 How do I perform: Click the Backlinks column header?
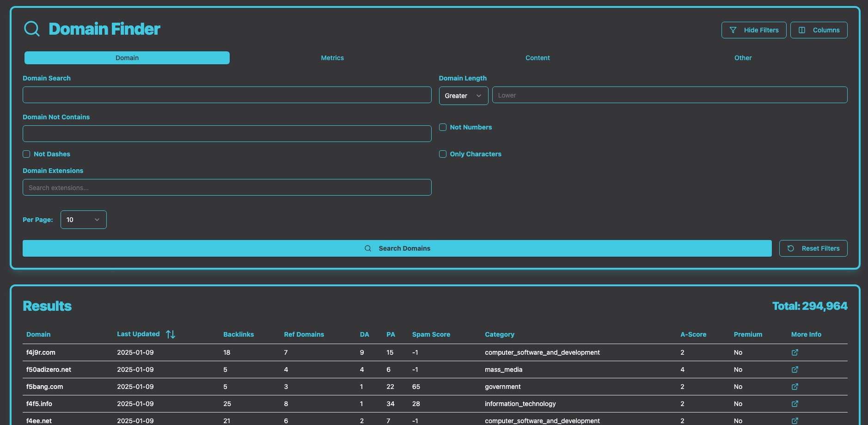click(x=238, y=334)
